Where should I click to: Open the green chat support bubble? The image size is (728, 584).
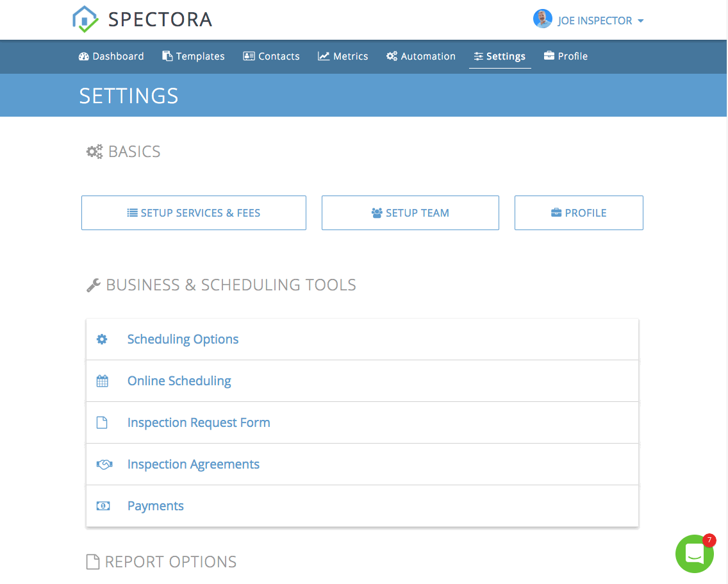point(695,554)
